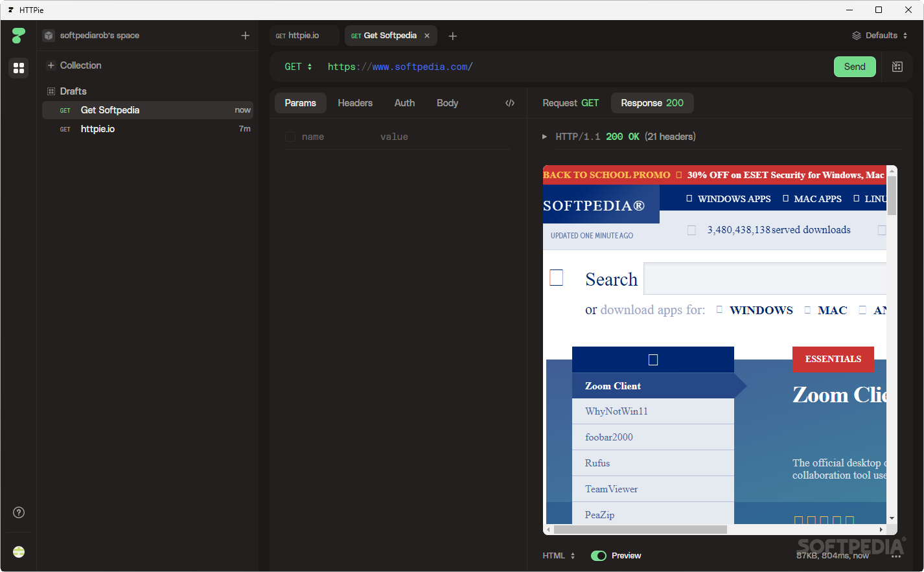Click PeaZip in the preview list

653,514
